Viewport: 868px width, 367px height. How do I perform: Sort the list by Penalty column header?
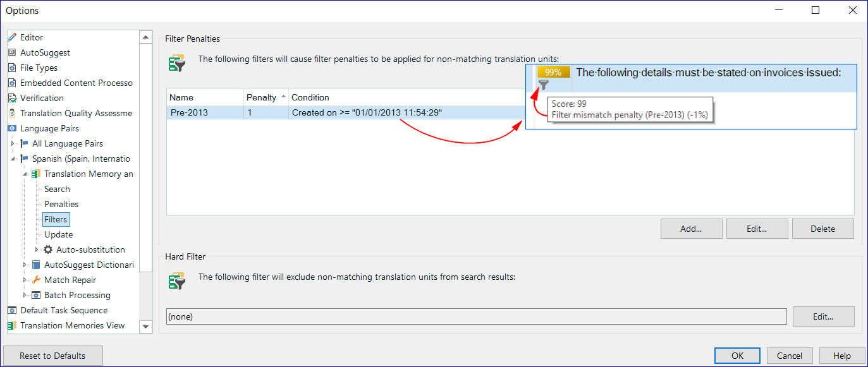(261, 97)
